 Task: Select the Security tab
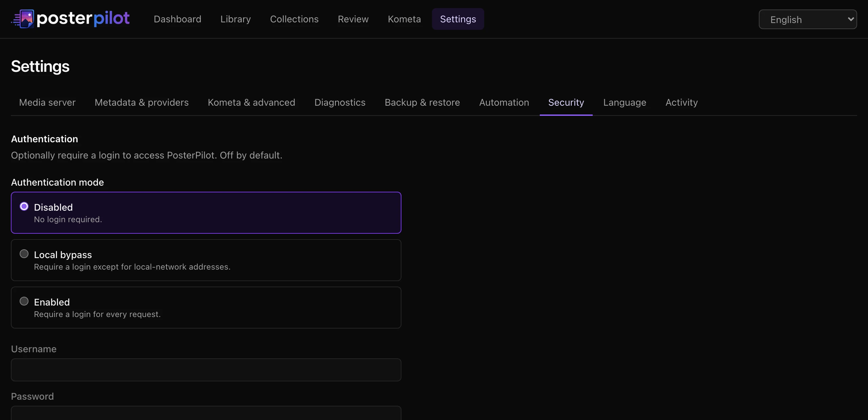[x=566, y=102]
